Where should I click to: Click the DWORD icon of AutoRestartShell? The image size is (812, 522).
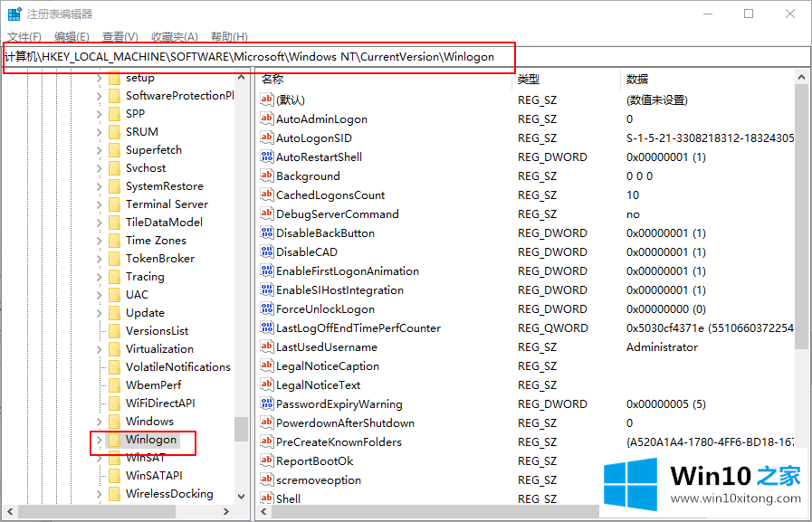pyautogui.click(x=267, y=157)
